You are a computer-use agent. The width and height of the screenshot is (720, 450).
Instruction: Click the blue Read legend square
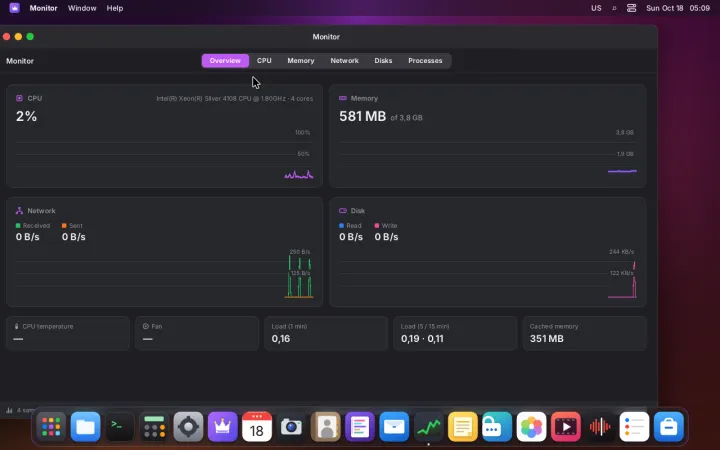point(341,225)
